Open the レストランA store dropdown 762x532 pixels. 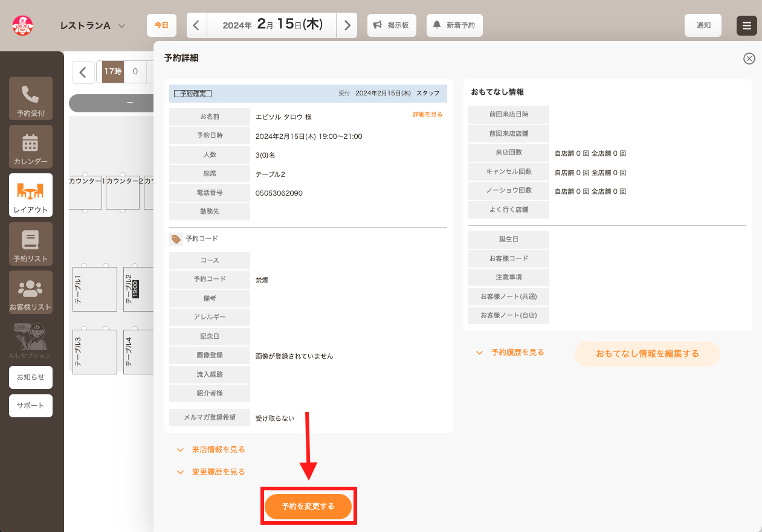[92, 25]
